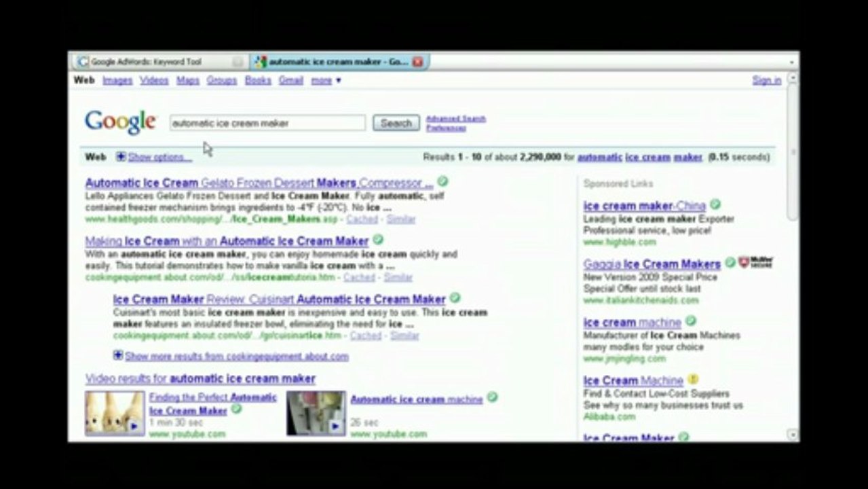
Task: Click the www.highble.com URL text
Action: point(620,242)
